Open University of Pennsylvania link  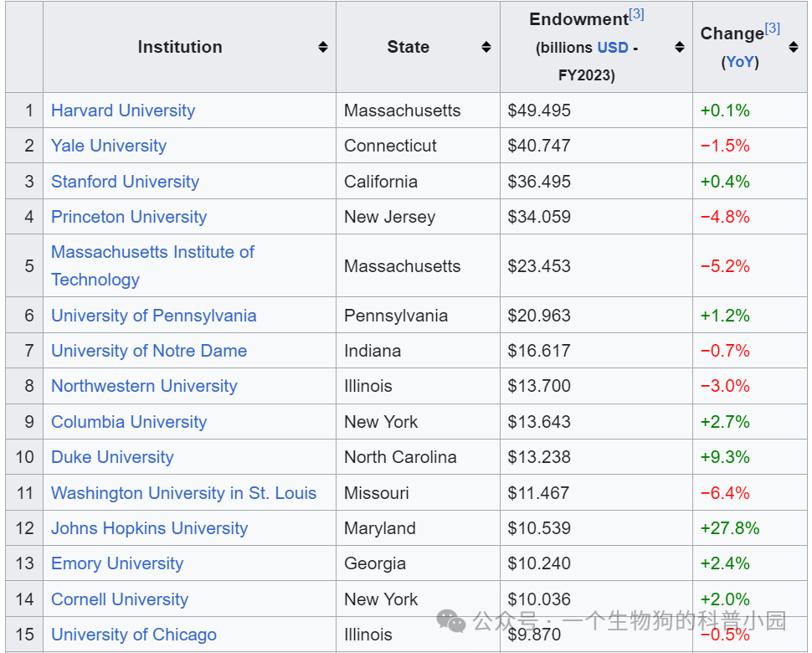154,316
